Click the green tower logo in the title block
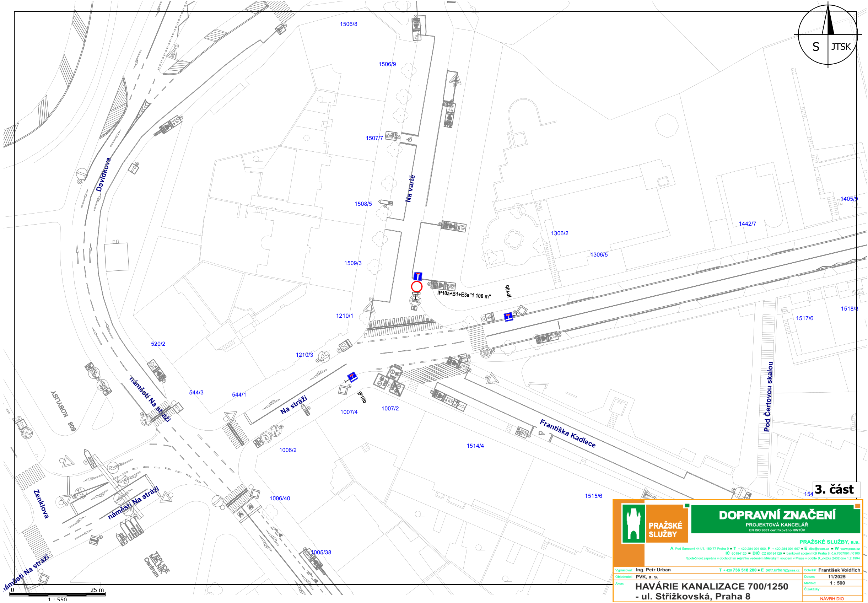 tap(633, 524)
